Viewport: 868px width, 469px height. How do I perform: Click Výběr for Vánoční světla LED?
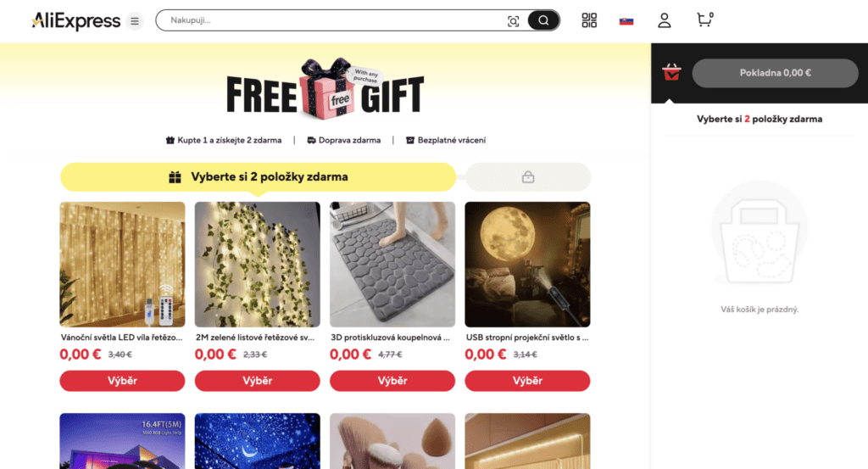coord(122,381)
